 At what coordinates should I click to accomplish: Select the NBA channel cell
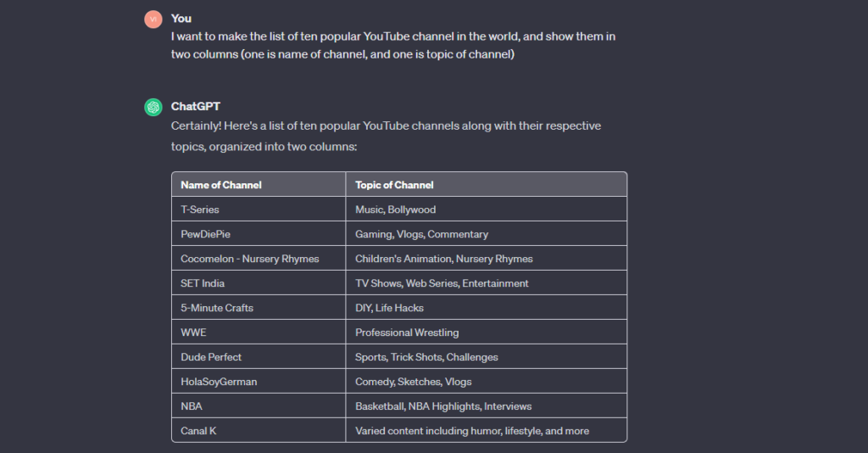pos(192,406)
